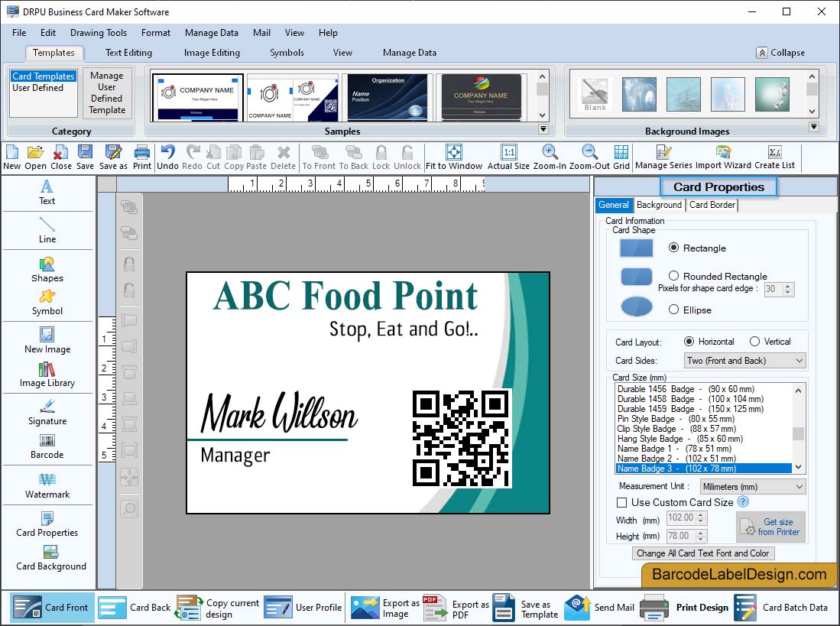Click Export as PDF button

tap(456, 608)
